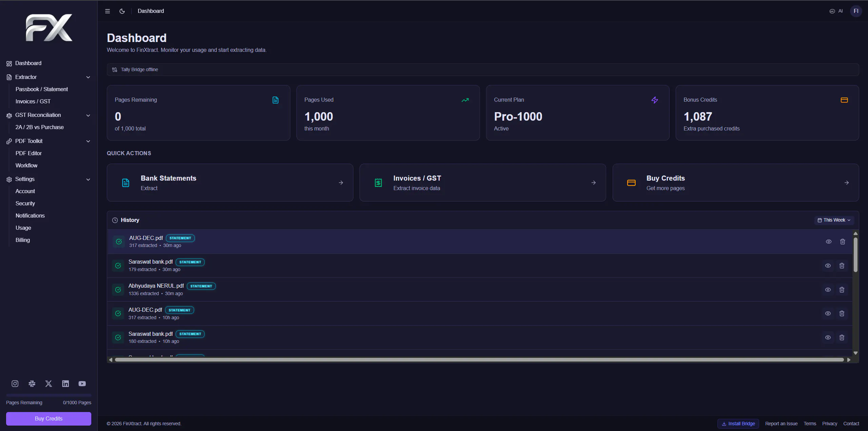Open Notifications settings
868x431 pixels.
pos(30,216)
